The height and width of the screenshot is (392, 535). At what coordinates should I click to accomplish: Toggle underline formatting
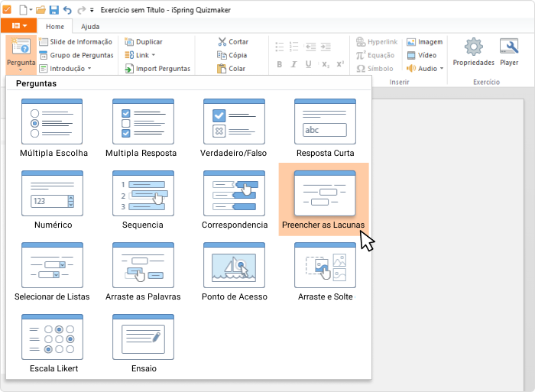[x=309, y=64]
